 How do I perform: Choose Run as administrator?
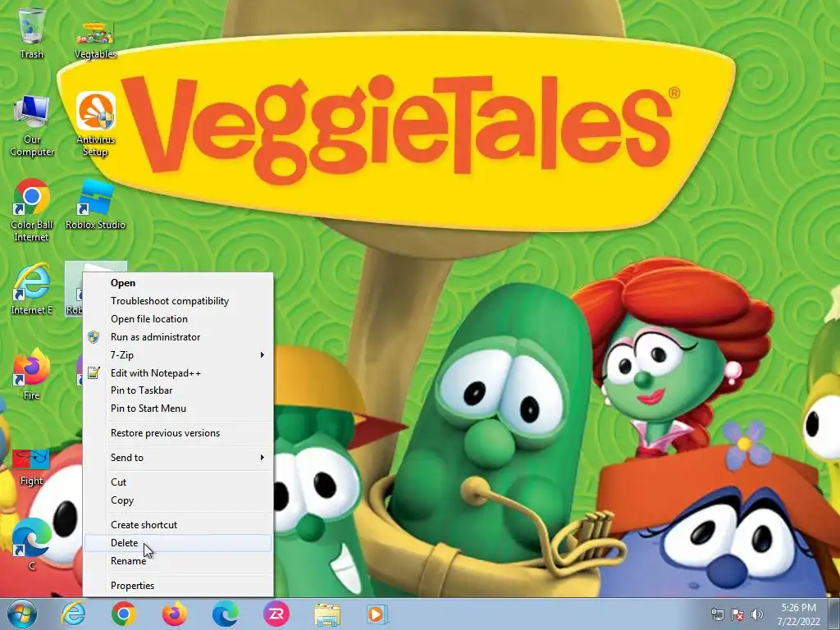click(x=177, y=337)
